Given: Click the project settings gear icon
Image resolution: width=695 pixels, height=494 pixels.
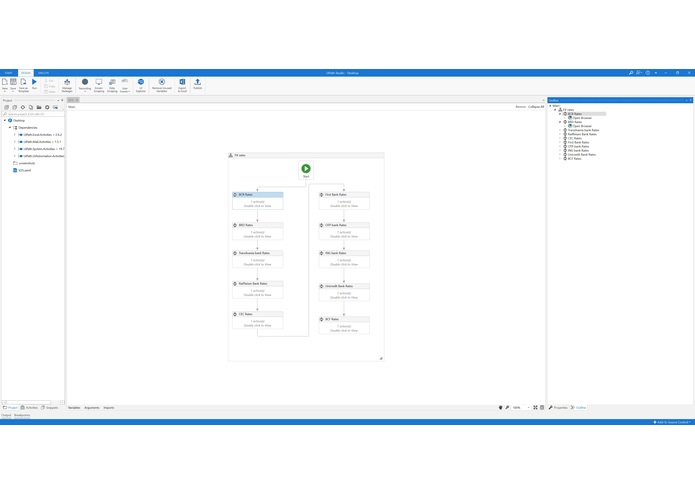Looking at the screenshot, I should point(47,107).
